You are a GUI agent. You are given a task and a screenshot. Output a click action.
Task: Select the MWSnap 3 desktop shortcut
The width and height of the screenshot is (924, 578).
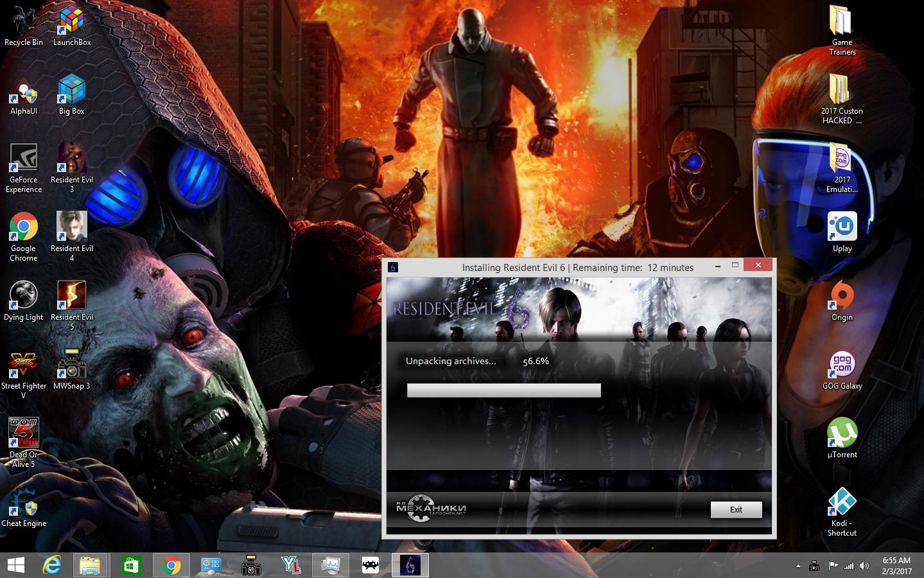point(72,370)
